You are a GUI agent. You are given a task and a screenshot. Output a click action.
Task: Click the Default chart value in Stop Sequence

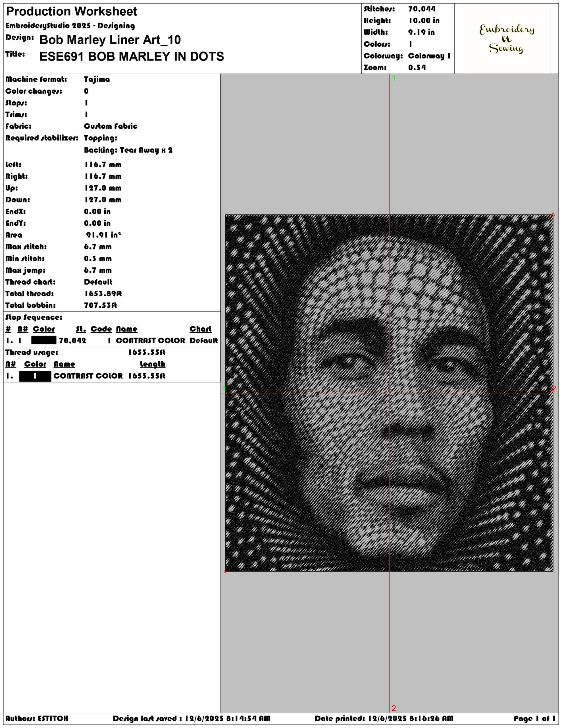click(x=203, y=341)
